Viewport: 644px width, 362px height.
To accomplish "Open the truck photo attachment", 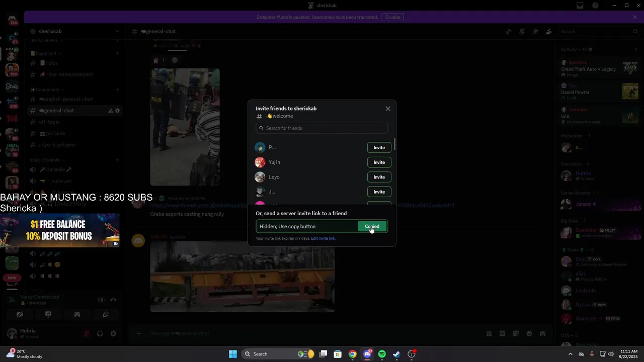I will pos(243,277).
